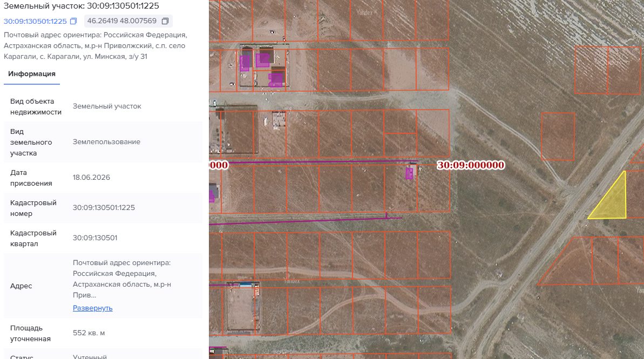
Task: Select the isolated square parcel right of the grid
Action: coord(558,137)
